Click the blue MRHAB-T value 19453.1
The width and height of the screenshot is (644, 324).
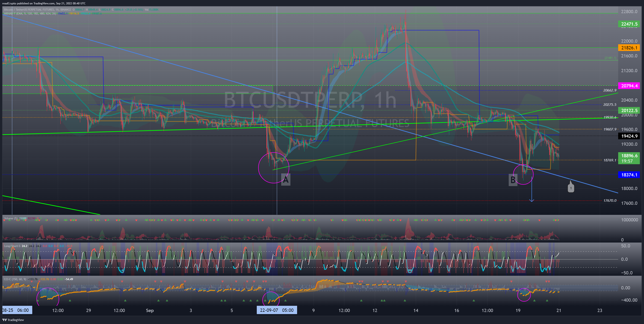tap(62, 14)
